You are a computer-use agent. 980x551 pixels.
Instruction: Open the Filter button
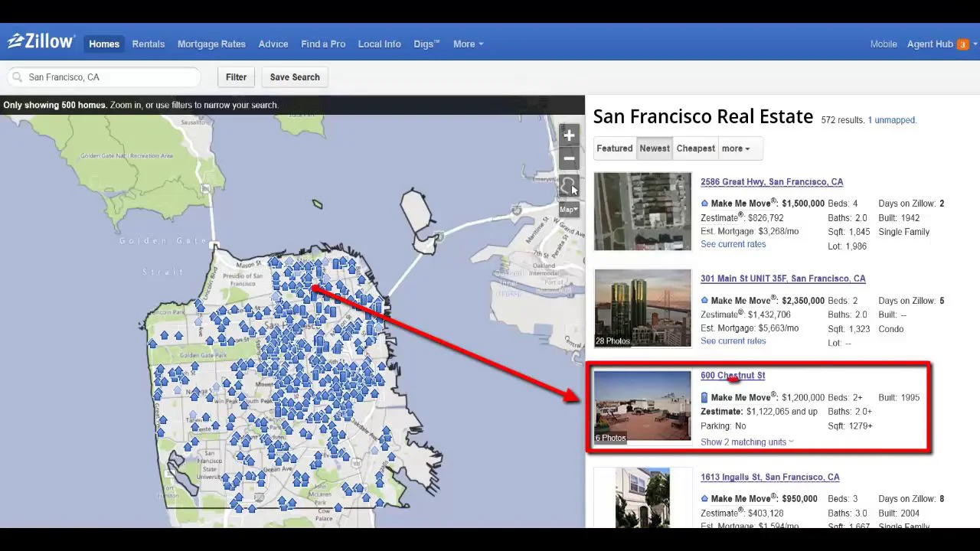tap(236, 77)
